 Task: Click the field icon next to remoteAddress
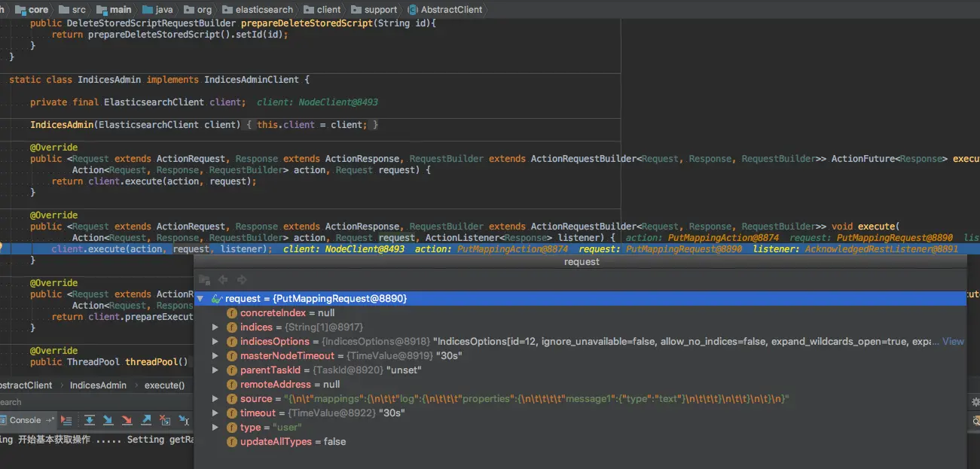[232, 385]
